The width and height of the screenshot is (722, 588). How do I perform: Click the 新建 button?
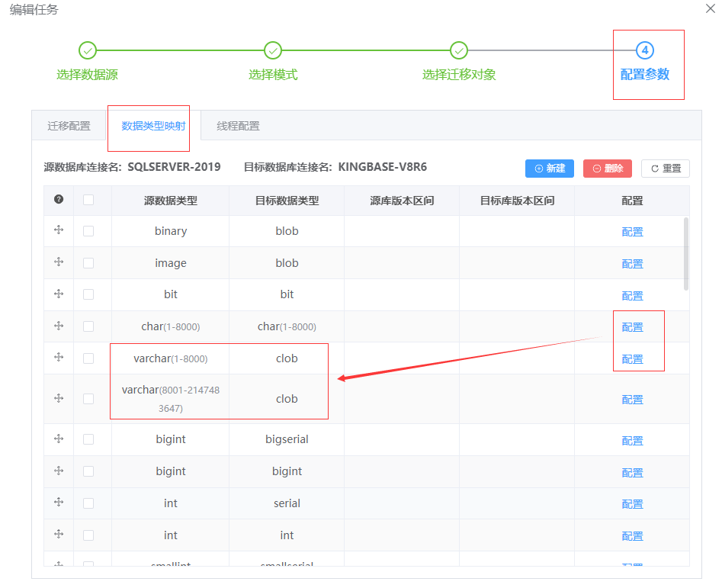pos(549,169)
